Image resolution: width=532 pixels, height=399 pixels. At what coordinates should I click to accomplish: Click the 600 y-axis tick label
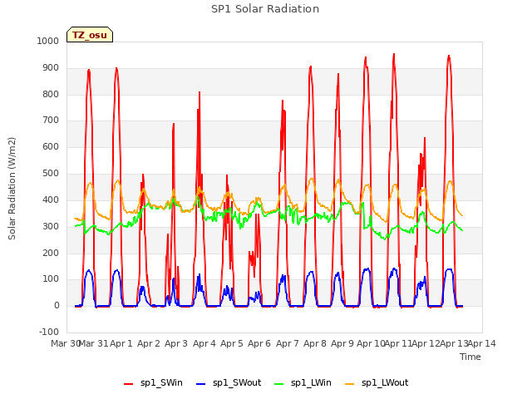click(x=51, y=146)
